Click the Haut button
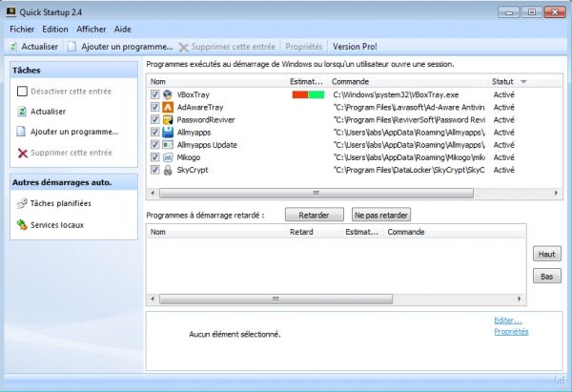The width and height of the screenshot is (572, 392). pyautogui.click(x=547, y=254)
